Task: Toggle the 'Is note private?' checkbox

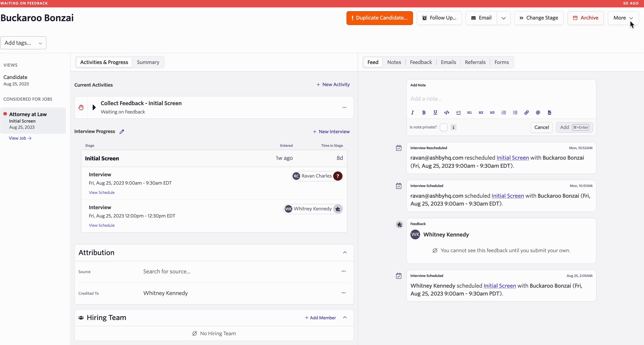Action: pos(443,127)
